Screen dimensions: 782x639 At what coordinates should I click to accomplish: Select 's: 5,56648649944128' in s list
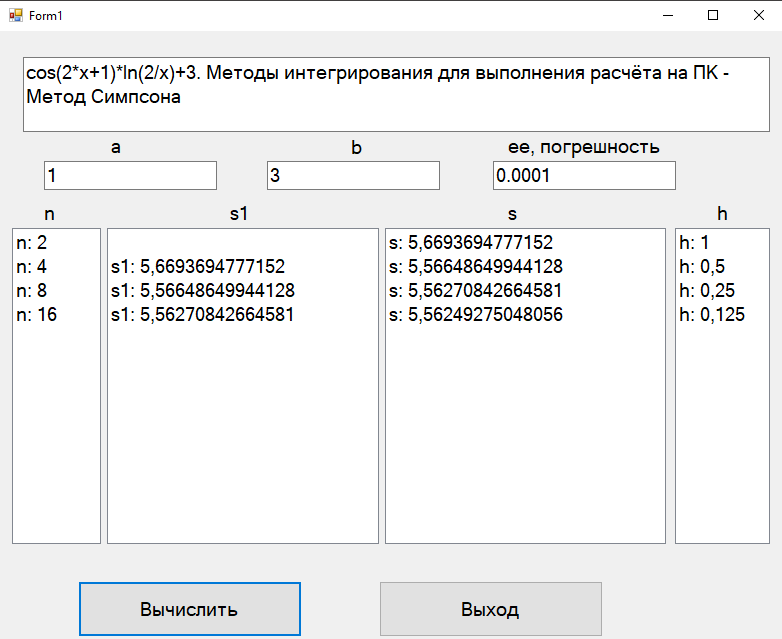tap(525, 266)
